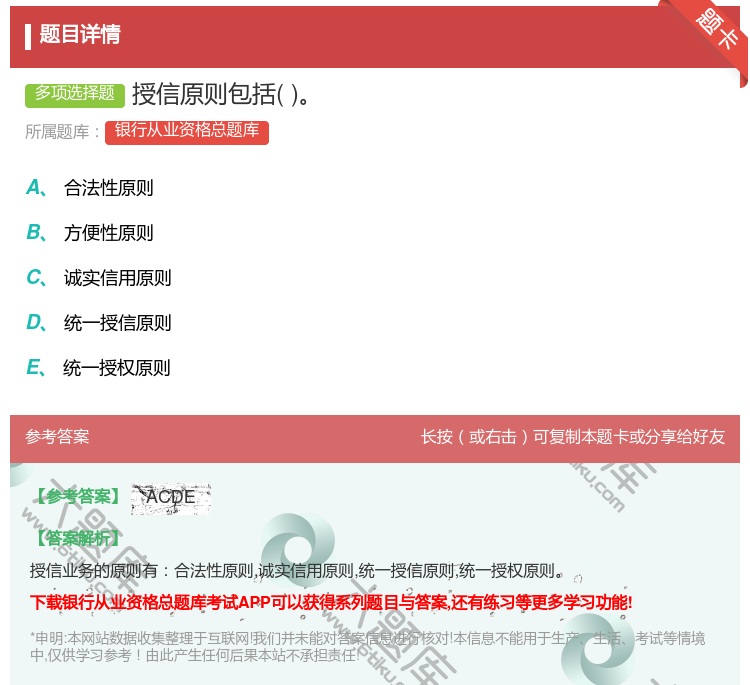The height and width of the screenshot is (685, 750).
Task: Select option C 诚实信用原则
Action: [99, 277]
